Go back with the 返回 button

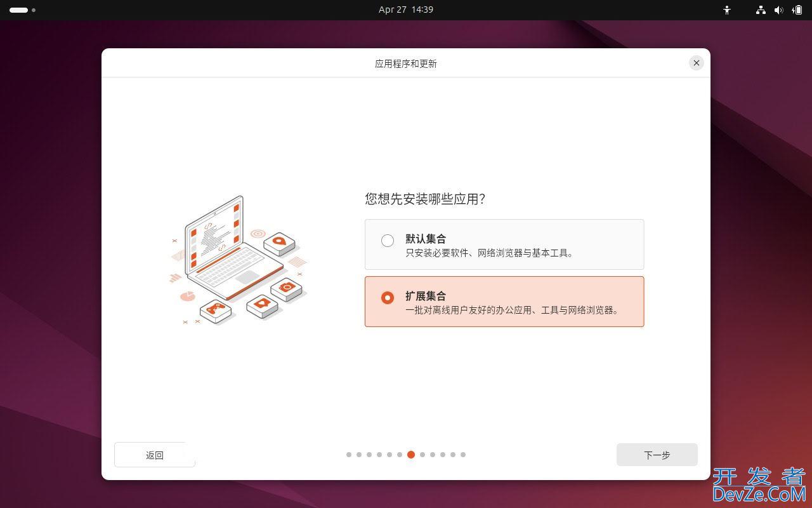[x=155, y=455]
